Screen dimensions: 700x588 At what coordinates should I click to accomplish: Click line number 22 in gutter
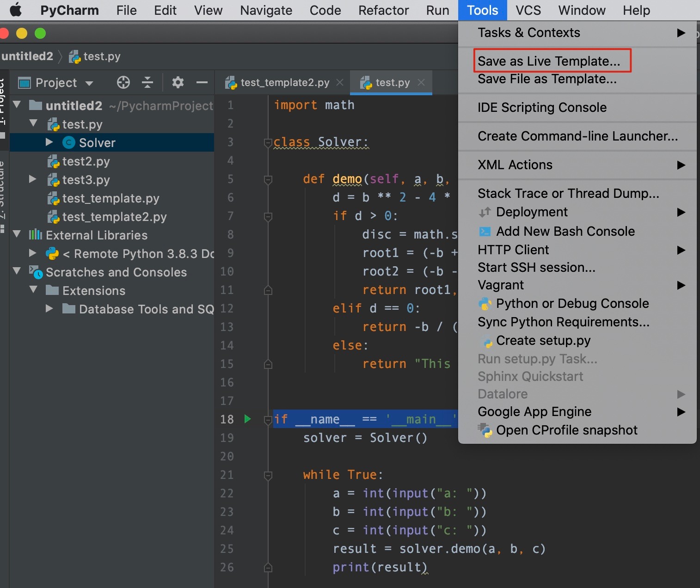227,493
